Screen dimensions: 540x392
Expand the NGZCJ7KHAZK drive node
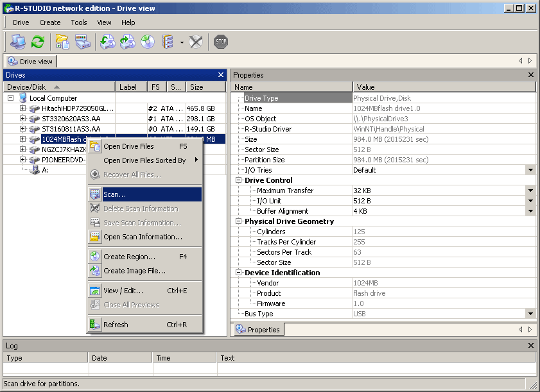pos(22,149)
